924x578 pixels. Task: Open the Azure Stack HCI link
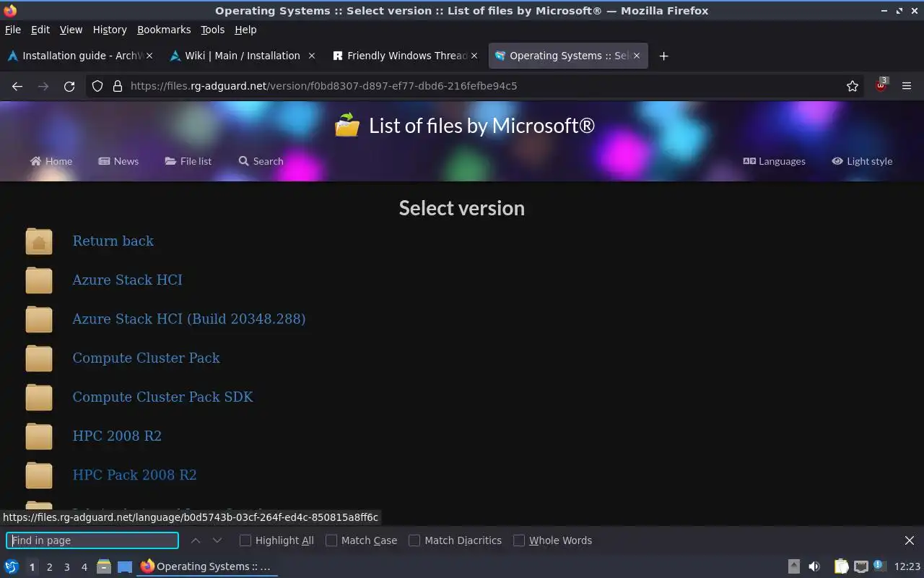(127, 280)
